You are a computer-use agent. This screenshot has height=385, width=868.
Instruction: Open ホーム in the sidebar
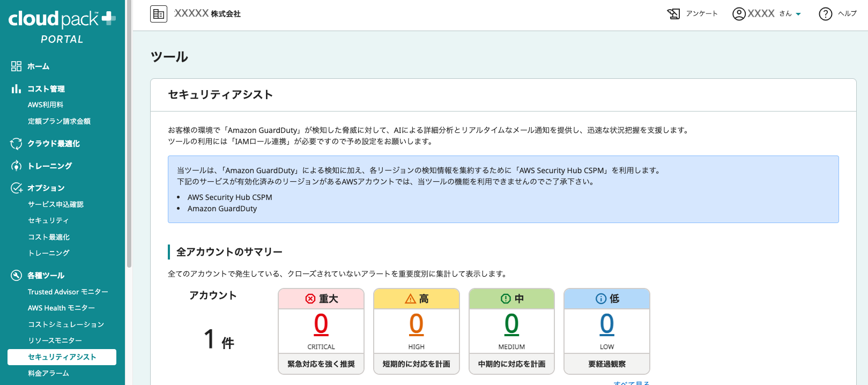[x=39, y=66]
